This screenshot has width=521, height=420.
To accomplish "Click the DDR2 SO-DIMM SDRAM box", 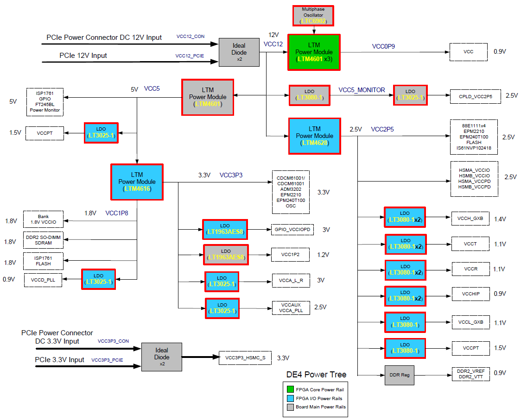I will (x=43, y=240).
